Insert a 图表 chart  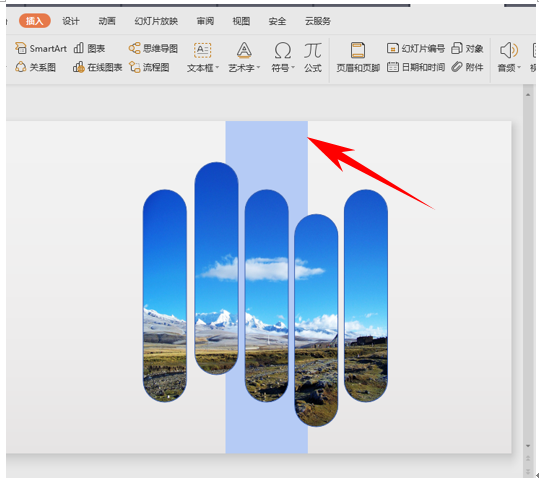89,48
